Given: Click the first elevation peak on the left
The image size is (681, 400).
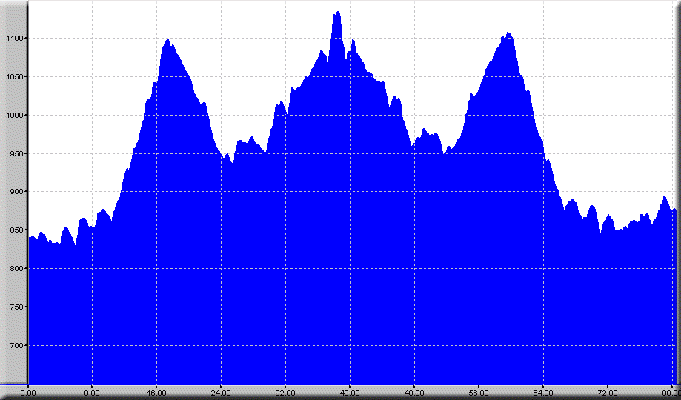Looking at the screenshot, I should point(167,42).
